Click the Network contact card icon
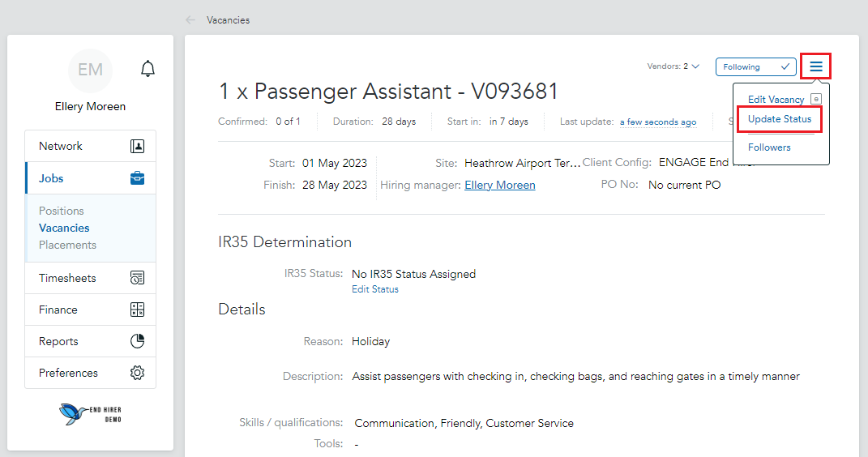The height and width of the screenshot is (457, 868). 137,146
